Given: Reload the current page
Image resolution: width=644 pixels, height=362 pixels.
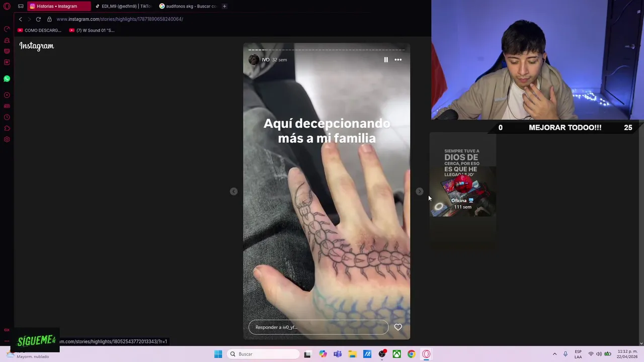Looking at the screenshot, I should (x=38, y=19).
